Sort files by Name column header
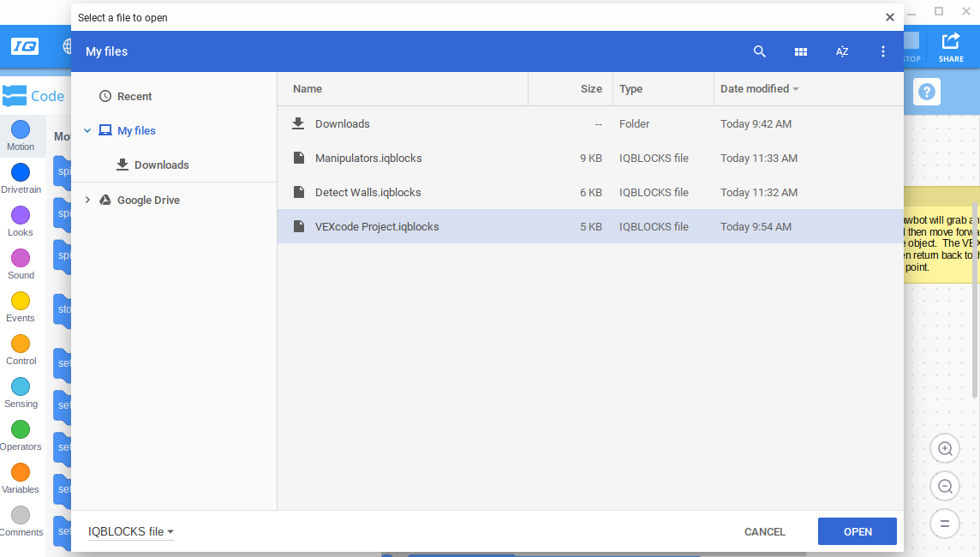Viewport: 980px width, 557px height. coord(308,88)
